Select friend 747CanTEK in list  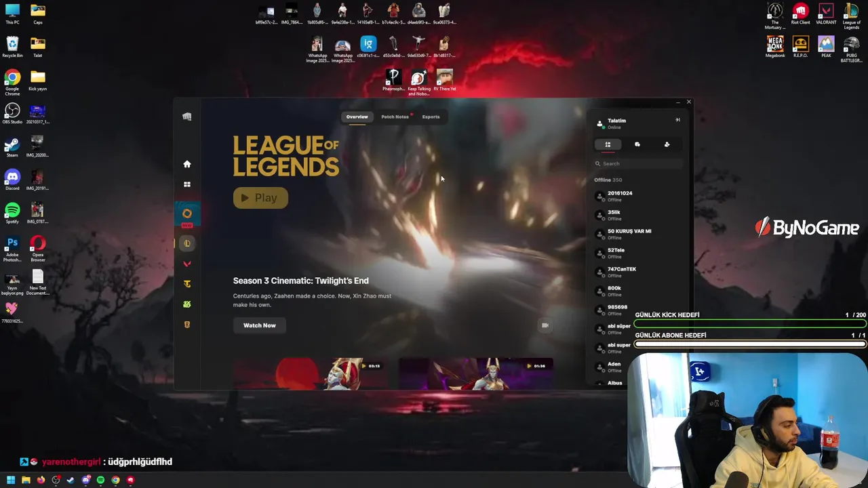click(x=638, y=272)
